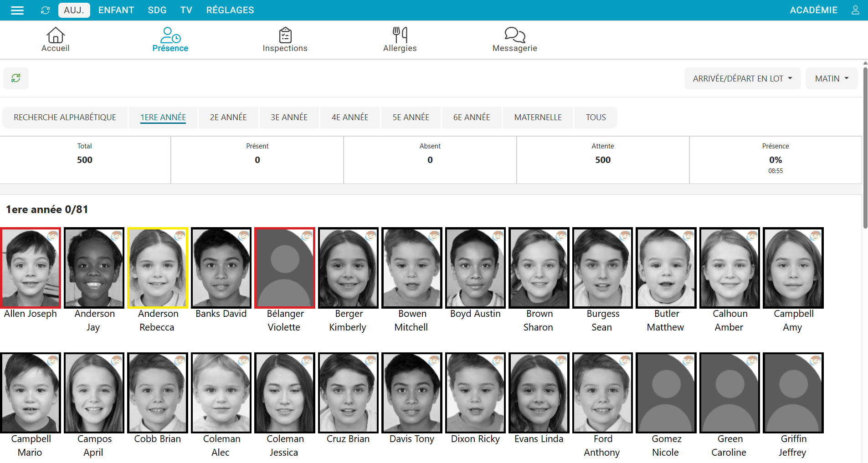Click the green refresh button
The width and height of the screenshot is (868, 463).
pos(16,78)
